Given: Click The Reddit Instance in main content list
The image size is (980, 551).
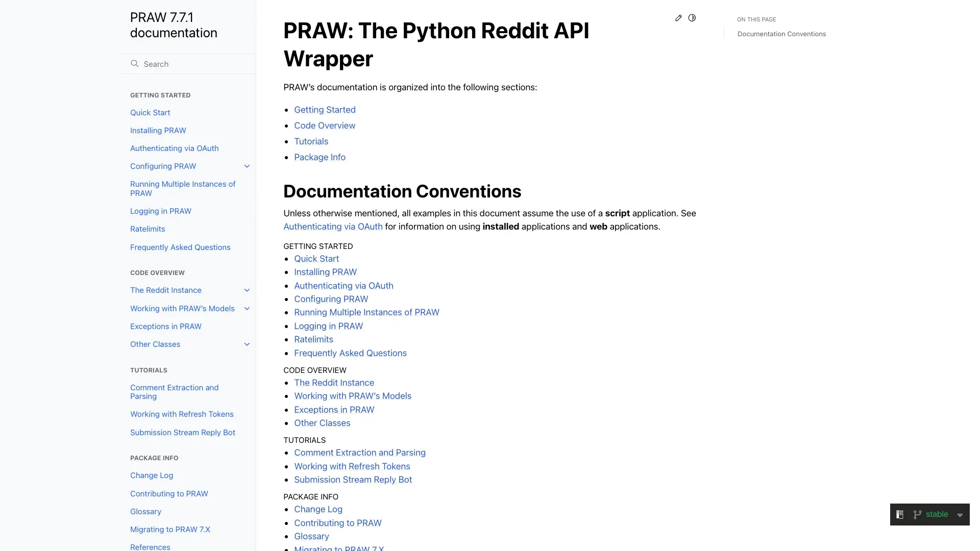Looking at the screenshot, I should [334, 383].
